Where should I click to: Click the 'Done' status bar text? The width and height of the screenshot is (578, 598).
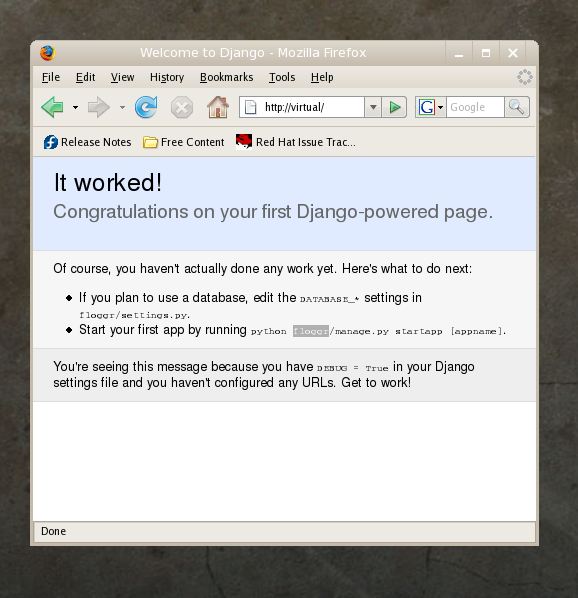click(x=53, y=531)
